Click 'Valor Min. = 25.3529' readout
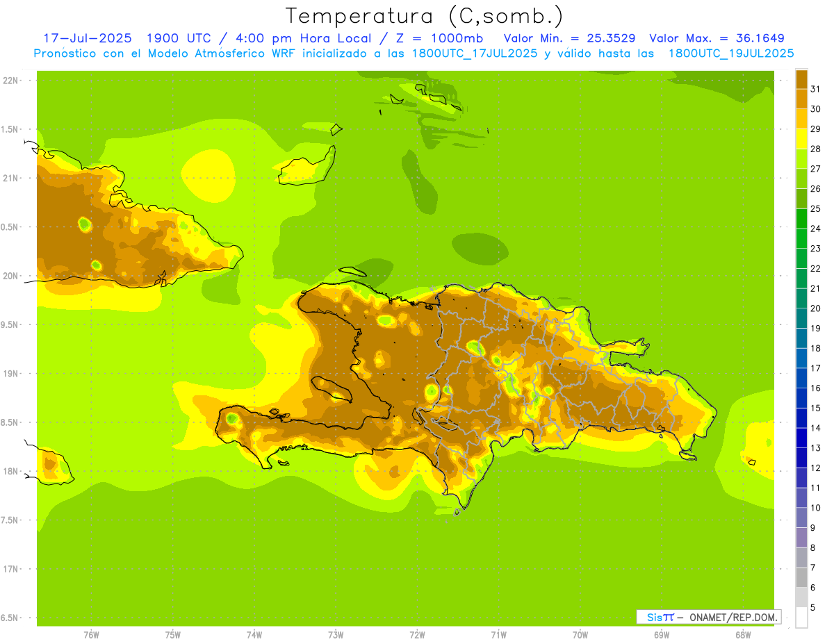The image size is (834, 644). point(569,38)
